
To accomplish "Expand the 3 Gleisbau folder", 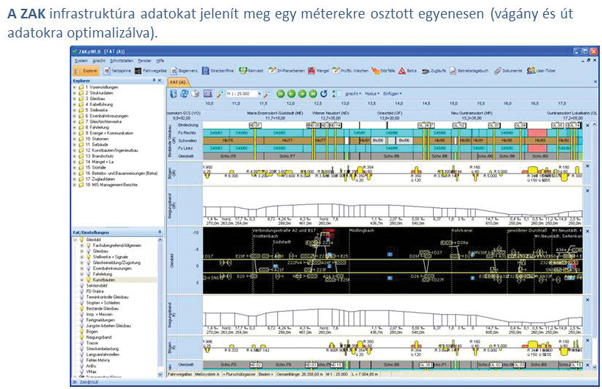I will 75,99.
